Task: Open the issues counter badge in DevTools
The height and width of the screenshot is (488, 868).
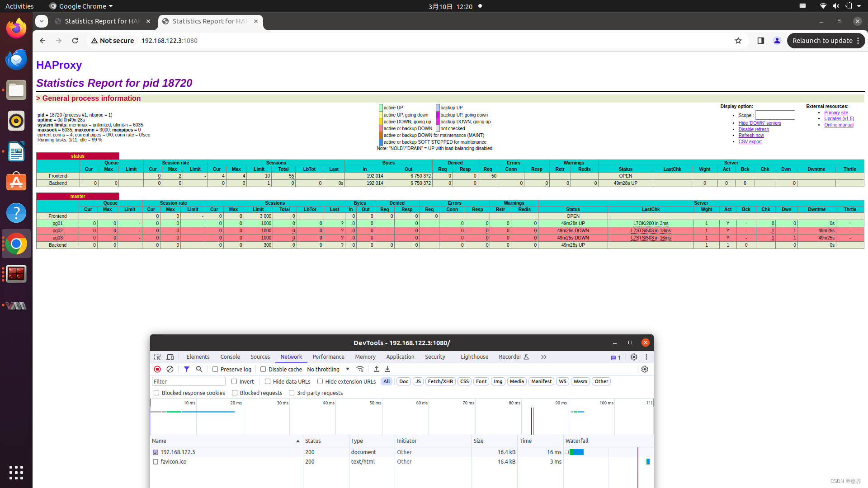Action: point(616,357)
